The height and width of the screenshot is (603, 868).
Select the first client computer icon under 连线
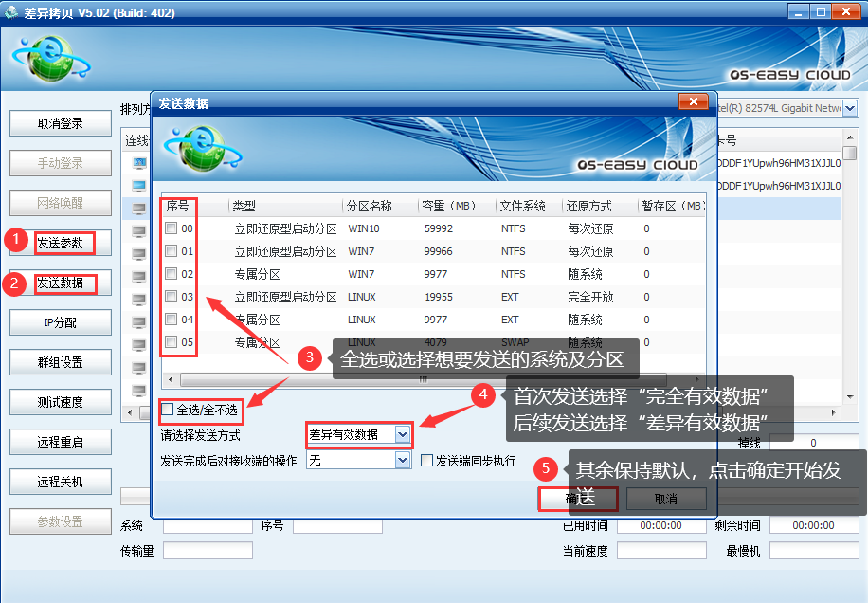pos(138,163)
